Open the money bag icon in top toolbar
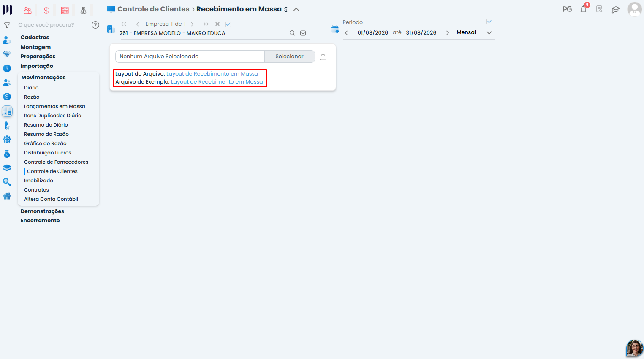644x359 pixels. [83, 11]
